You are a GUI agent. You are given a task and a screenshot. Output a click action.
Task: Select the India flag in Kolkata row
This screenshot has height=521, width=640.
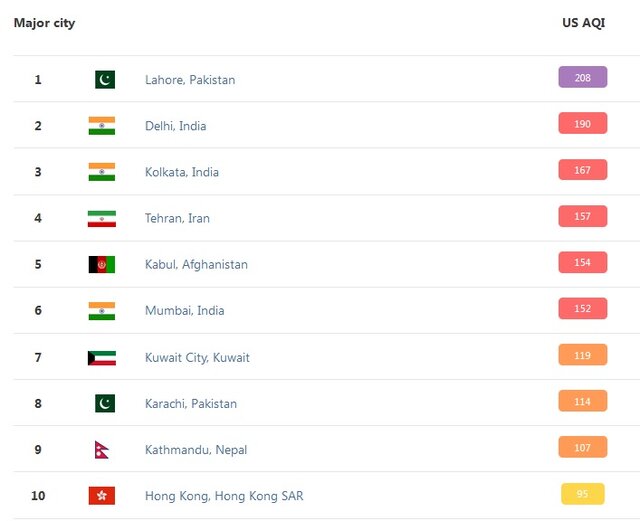click(101, 172)
